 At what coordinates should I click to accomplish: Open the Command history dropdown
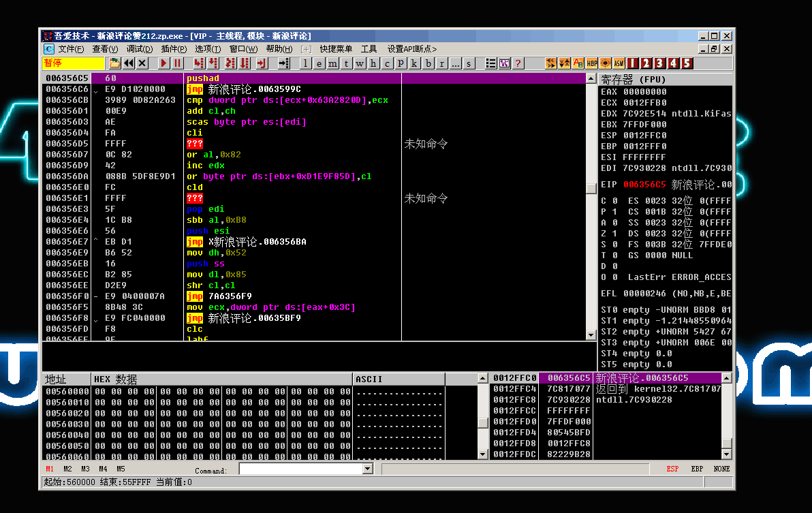click(366, 469)
